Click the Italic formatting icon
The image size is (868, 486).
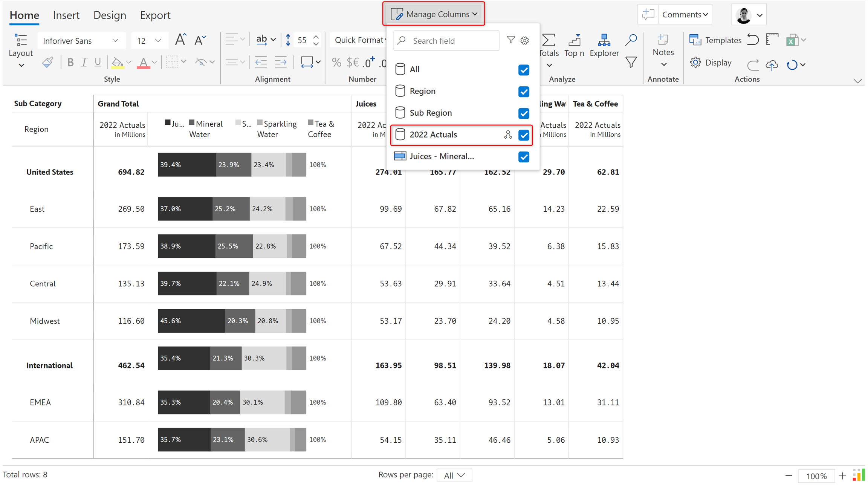(84, 63)
